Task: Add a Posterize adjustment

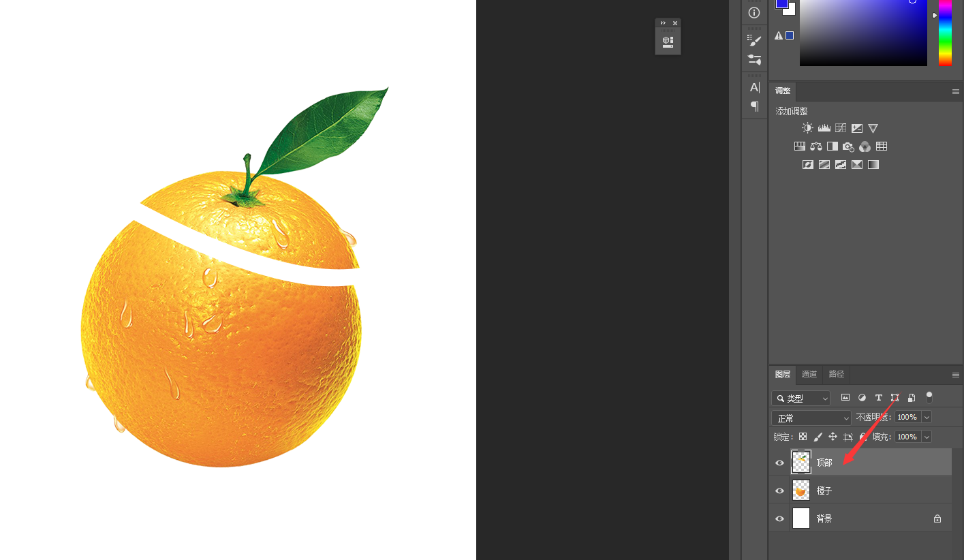Action: (824, 164)
